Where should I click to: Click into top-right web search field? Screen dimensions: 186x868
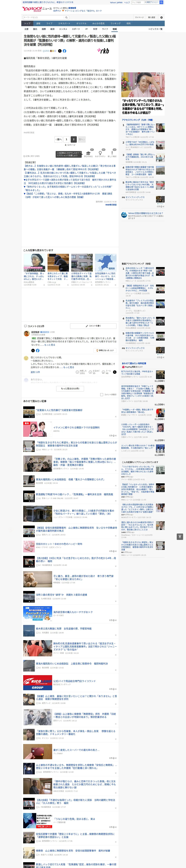point(138,2)
